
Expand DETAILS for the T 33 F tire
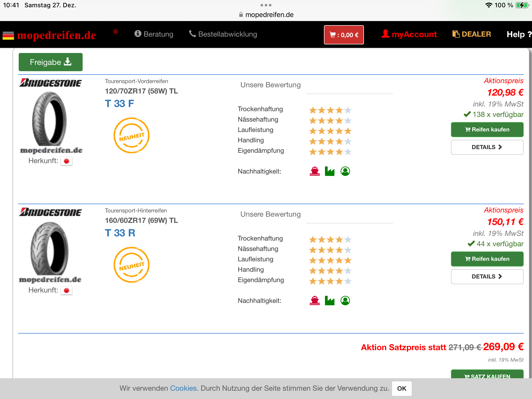487,147
